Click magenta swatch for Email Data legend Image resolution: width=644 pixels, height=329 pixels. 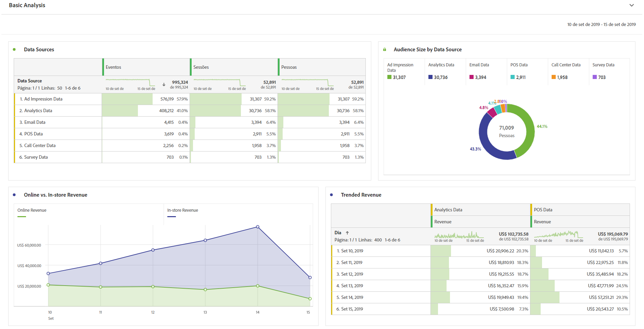[x=472, y=77]
